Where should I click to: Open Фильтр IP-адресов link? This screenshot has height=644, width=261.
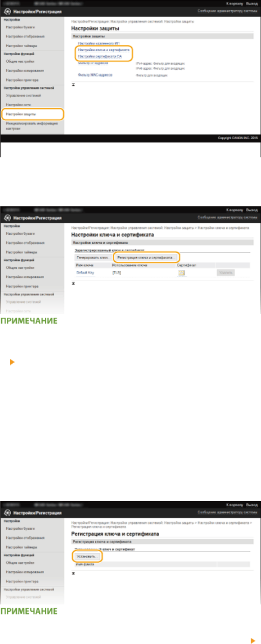pos(93,63)
